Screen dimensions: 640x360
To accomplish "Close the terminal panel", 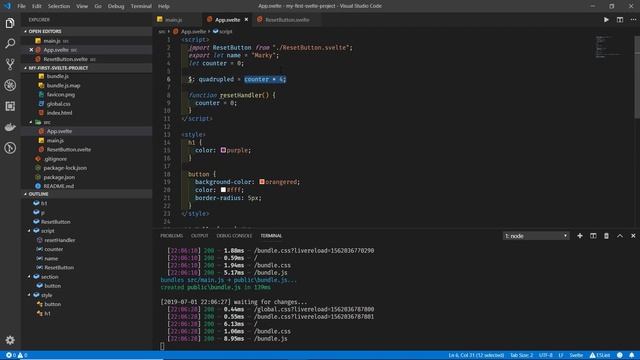I will tap(633, 236).
